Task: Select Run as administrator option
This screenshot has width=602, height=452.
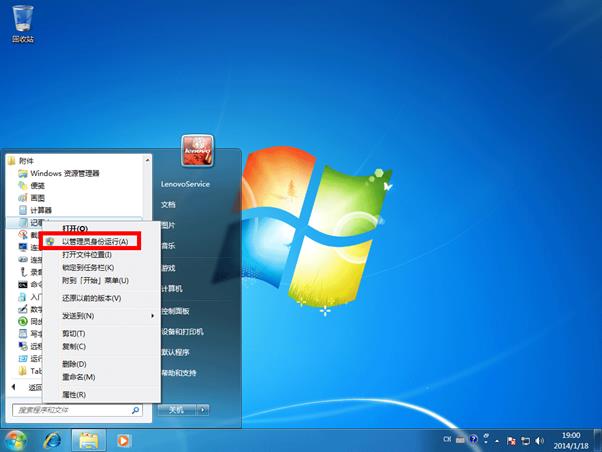Action: coord(95,242)
